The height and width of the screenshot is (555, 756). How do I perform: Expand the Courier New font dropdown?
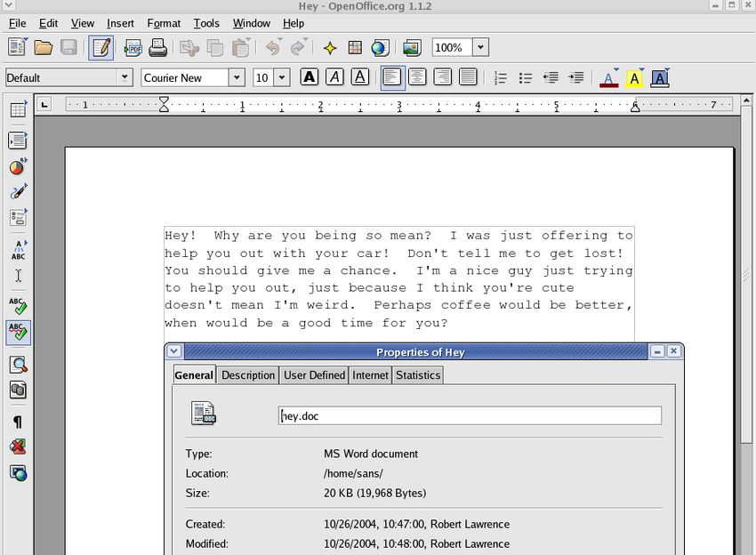pyautogui.click(x=237, y=78)
